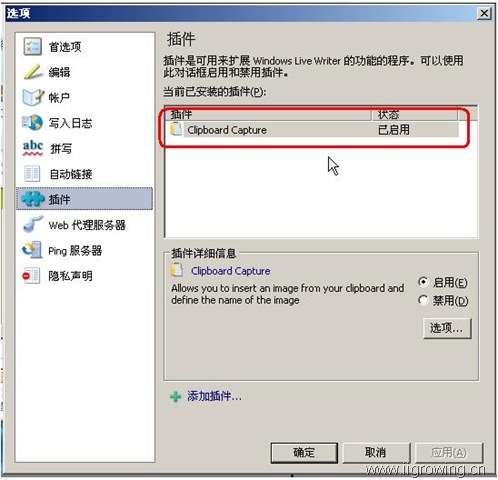The width and height of the screenshot is (498, 480).
Task: Click the 插件 puzzle piece icon
Action: tap(33, 199)
